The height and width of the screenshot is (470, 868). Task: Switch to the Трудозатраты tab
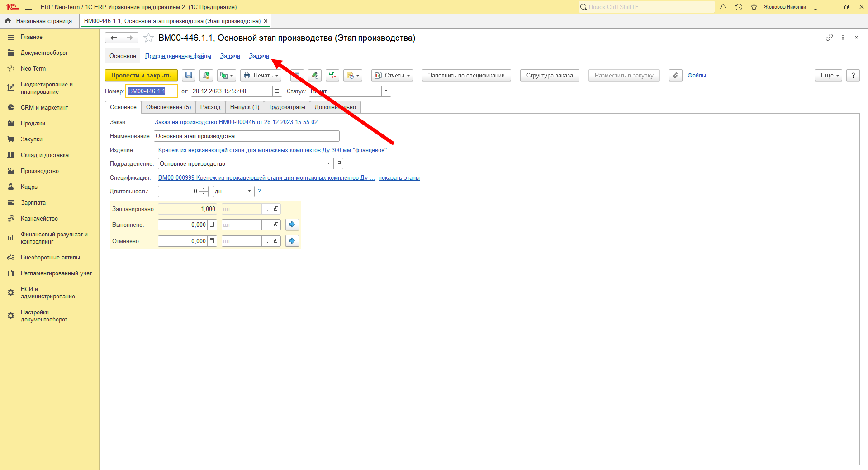287,107
